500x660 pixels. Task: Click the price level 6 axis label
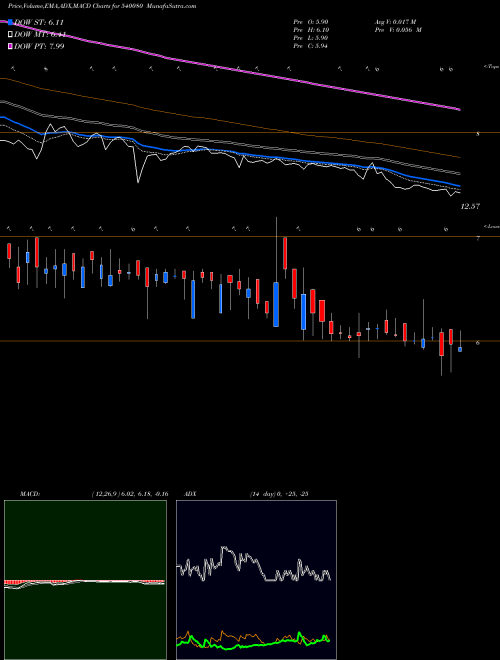pos(478,343)
